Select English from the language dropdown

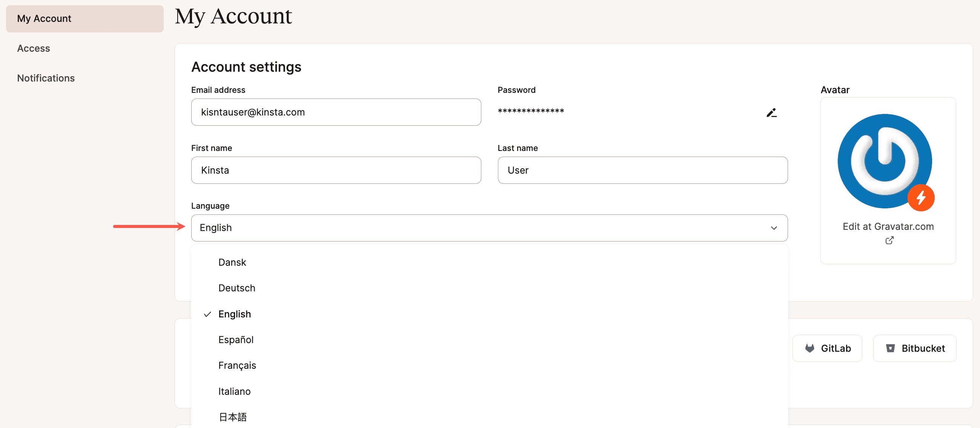pos(234,314)
